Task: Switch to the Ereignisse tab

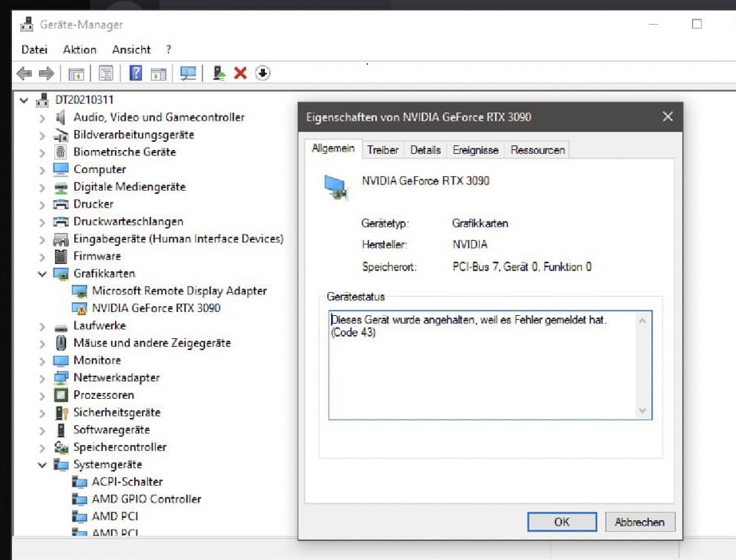Action: pyautogui.click(x=476, y=150)
